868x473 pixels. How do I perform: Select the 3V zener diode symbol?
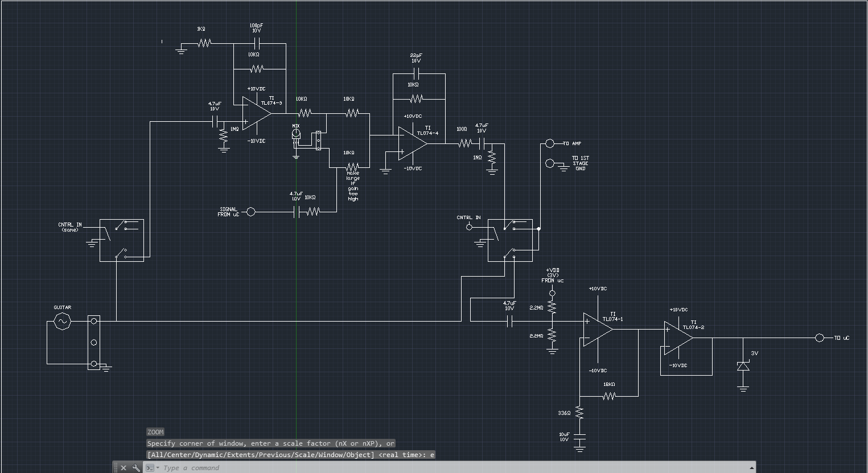click(743, 367)
